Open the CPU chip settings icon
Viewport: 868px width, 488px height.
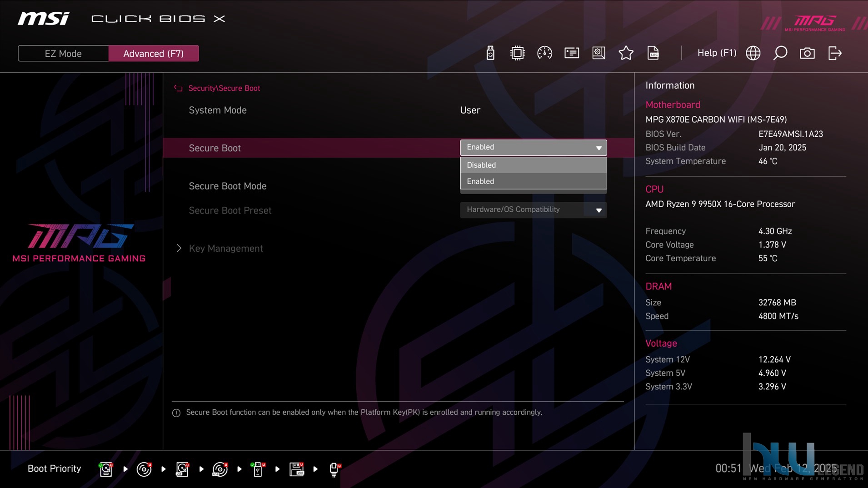[517, 53]
